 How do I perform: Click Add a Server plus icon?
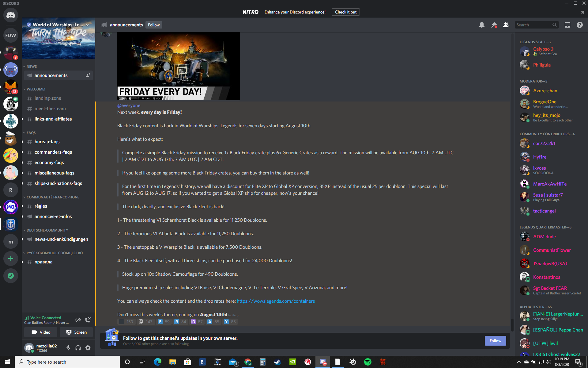click(11, 259)
